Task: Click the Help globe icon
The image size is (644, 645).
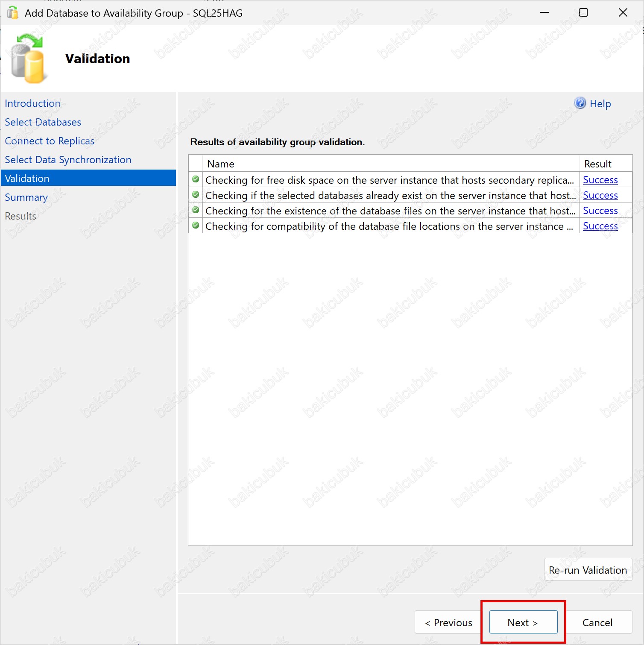Action: (580, 103)
